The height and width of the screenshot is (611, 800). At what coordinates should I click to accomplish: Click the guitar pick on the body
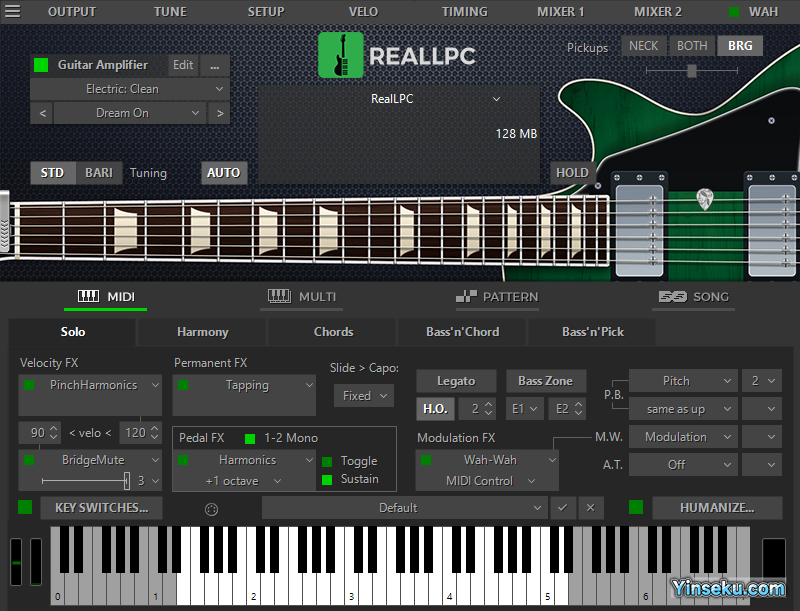click(x=705, y=199)
